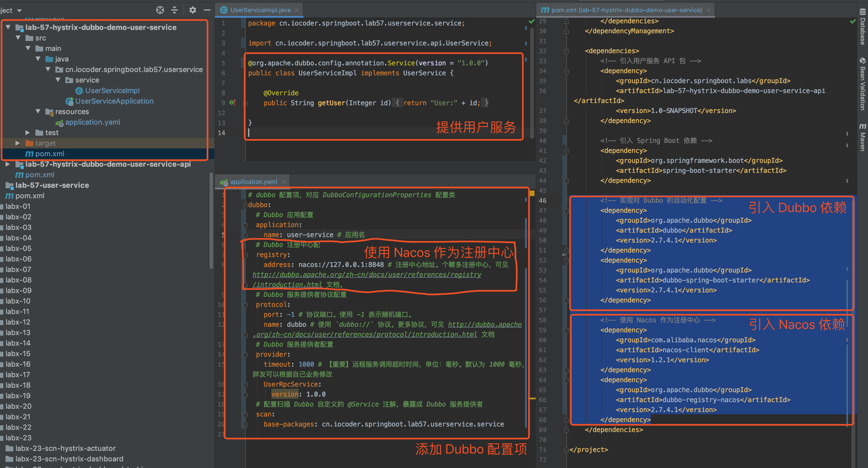The width and height of the screenshot is (868, 468).
Task: Click the locate-in-project crosshair icon
Action: [160, 10]
